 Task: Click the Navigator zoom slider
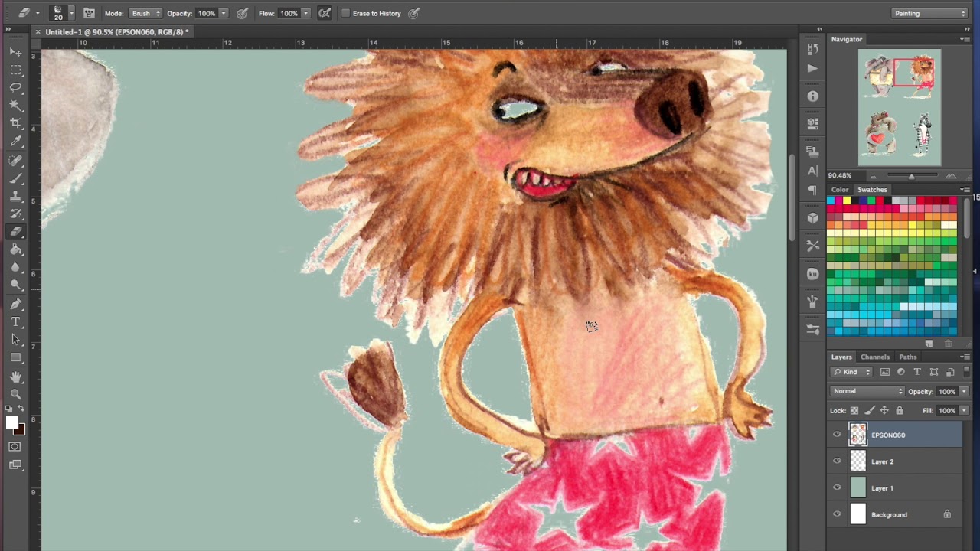[911, 176]
